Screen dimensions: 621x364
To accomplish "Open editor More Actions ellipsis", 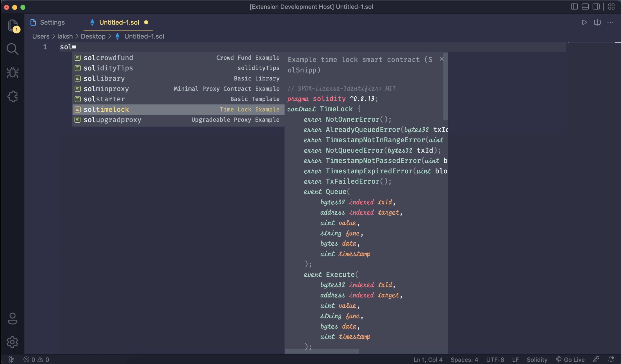I will click(610, 22).
